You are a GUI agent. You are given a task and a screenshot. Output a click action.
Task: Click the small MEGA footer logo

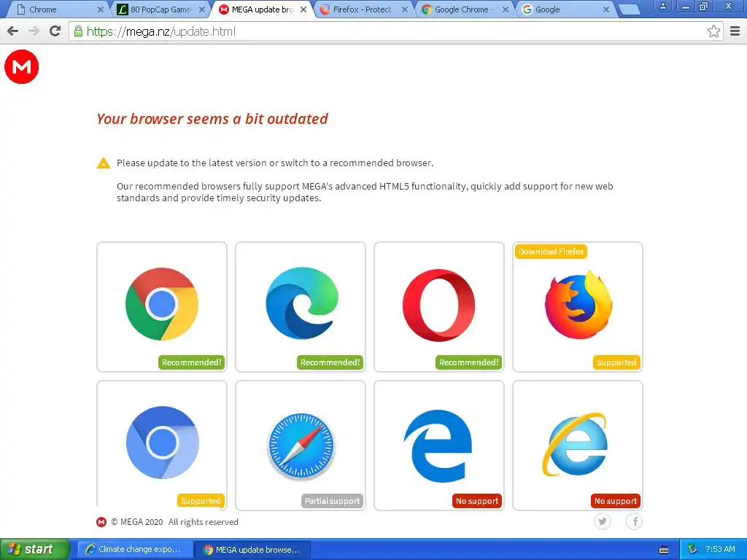click(x=101, y=522)
